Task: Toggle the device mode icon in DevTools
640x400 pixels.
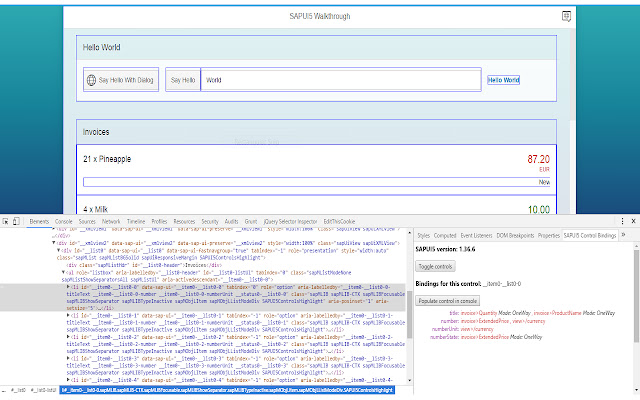Action: pyautogui.click(x=18, y=219)
